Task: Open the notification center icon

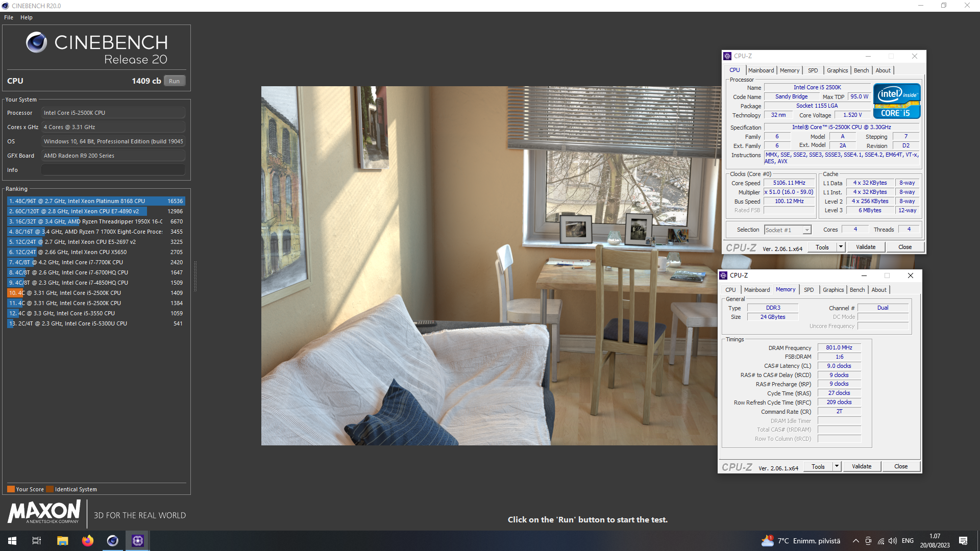Action: point(963,541)
